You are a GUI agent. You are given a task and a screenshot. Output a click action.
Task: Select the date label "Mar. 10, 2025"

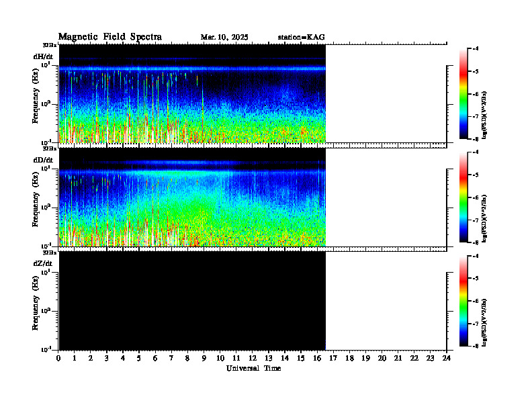click(x=224, y=38)
